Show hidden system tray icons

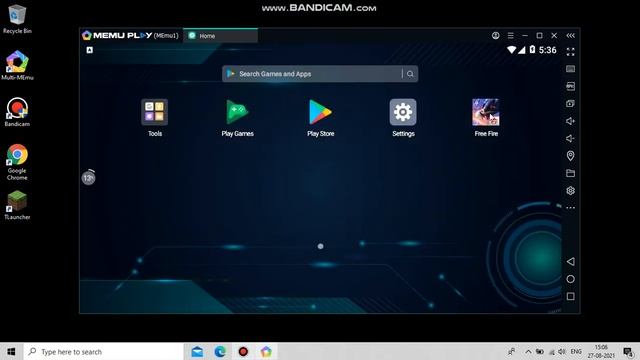tap(528, 351)
